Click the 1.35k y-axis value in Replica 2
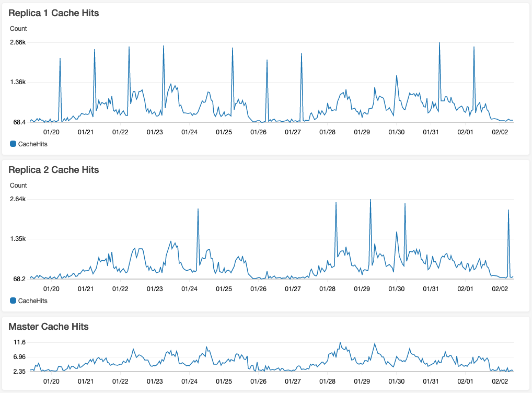This screenshot has width=532, height=393. (18, 239)
